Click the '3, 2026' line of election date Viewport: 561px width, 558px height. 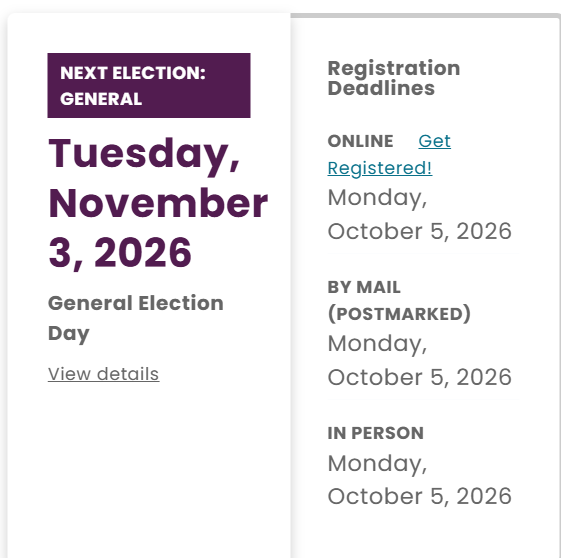point(120,253)
